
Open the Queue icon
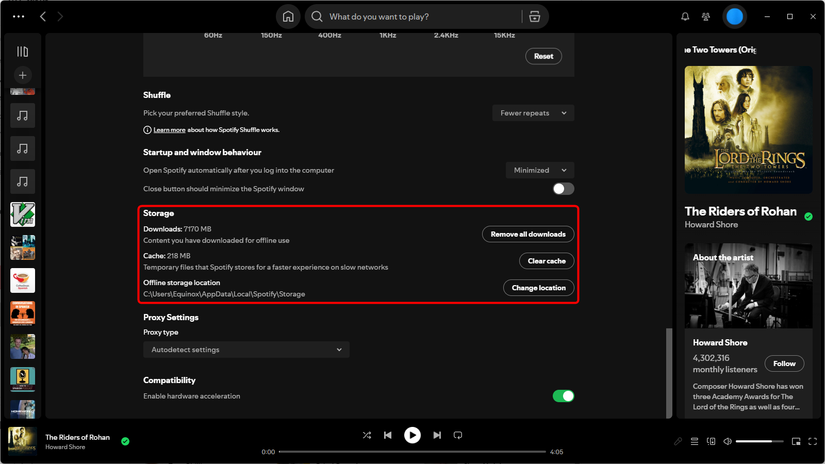tap(695, 441)
